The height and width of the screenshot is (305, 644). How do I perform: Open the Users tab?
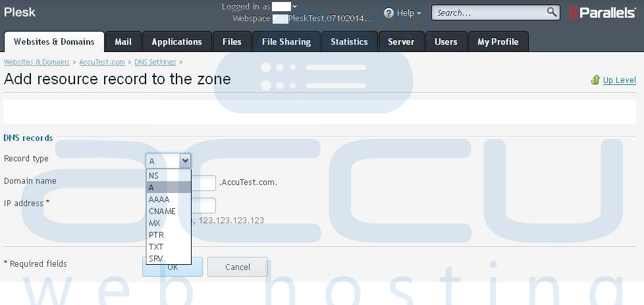446,42
